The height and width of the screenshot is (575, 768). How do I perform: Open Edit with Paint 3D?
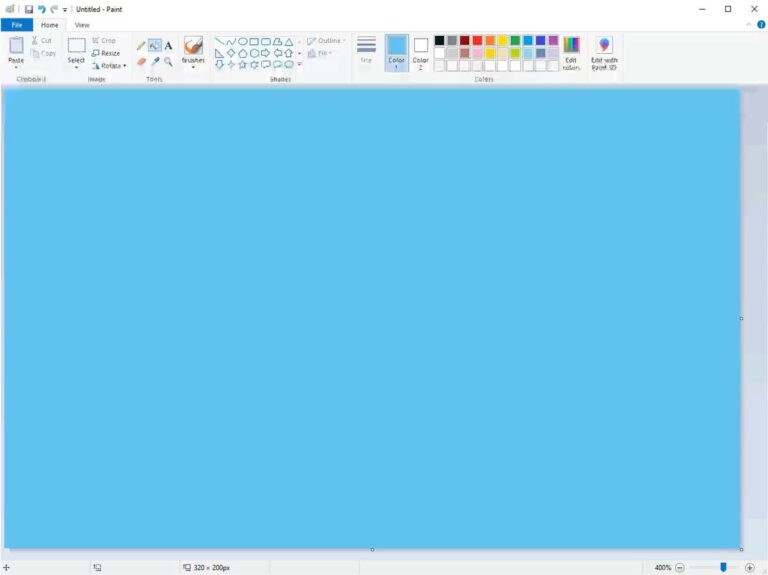point(604,53)
